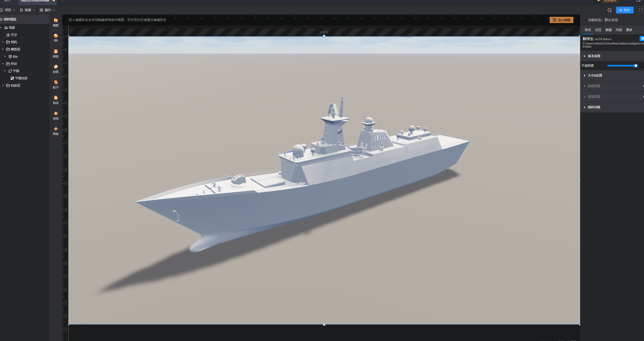The width and height of the screenshot is (644, 341).
Task: Click the 发布 publish button
Action: (x=625, y=10)
